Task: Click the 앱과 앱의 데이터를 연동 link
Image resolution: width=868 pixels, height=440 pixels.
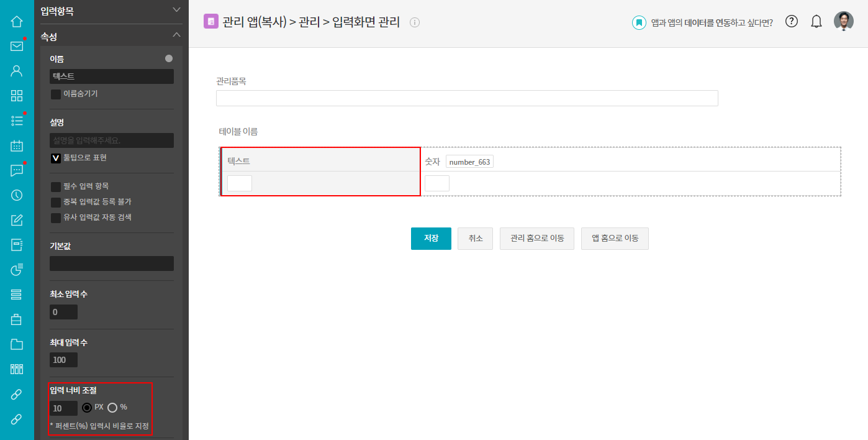Action: pos(712,23)
